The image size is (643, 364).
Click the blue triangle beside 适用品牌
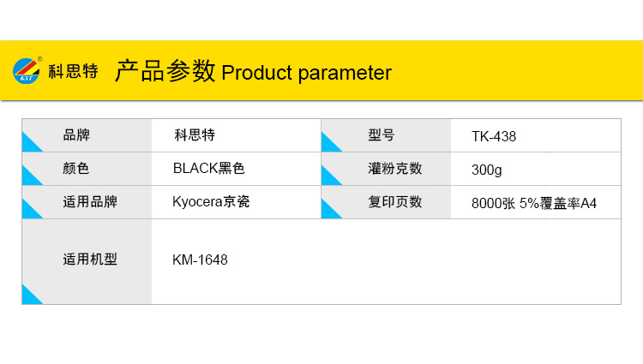click(x=31, y=209)
